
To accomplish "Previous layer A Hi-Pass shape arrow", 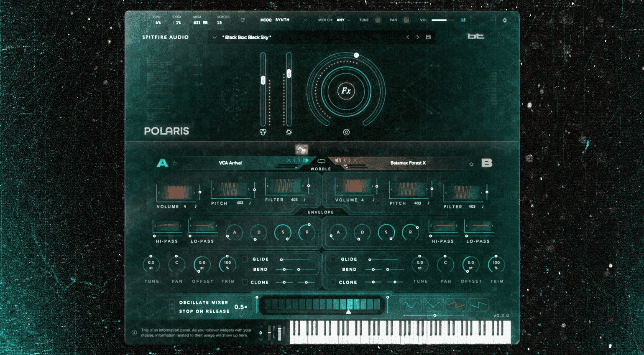I will [155, 226].
